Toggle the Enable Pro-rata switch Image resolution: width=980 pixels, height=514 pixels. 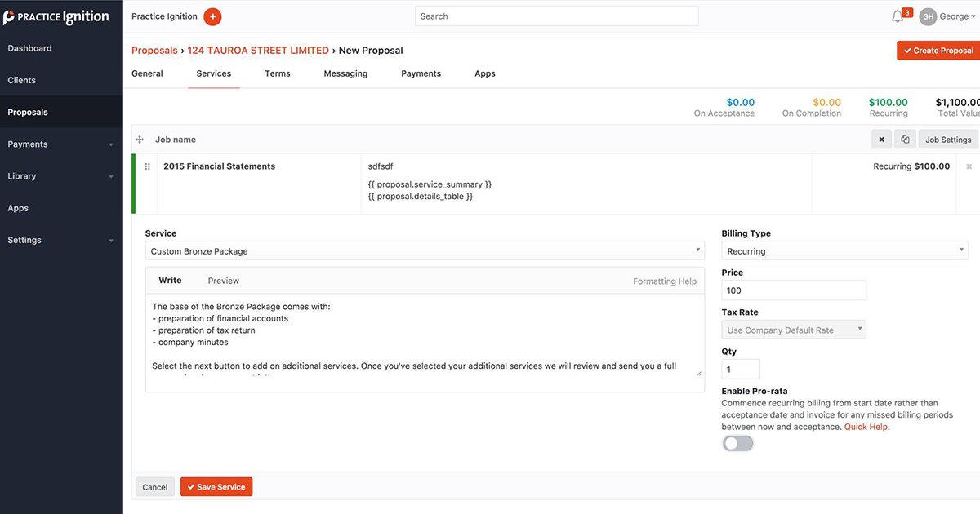click(x=737, y=443)
